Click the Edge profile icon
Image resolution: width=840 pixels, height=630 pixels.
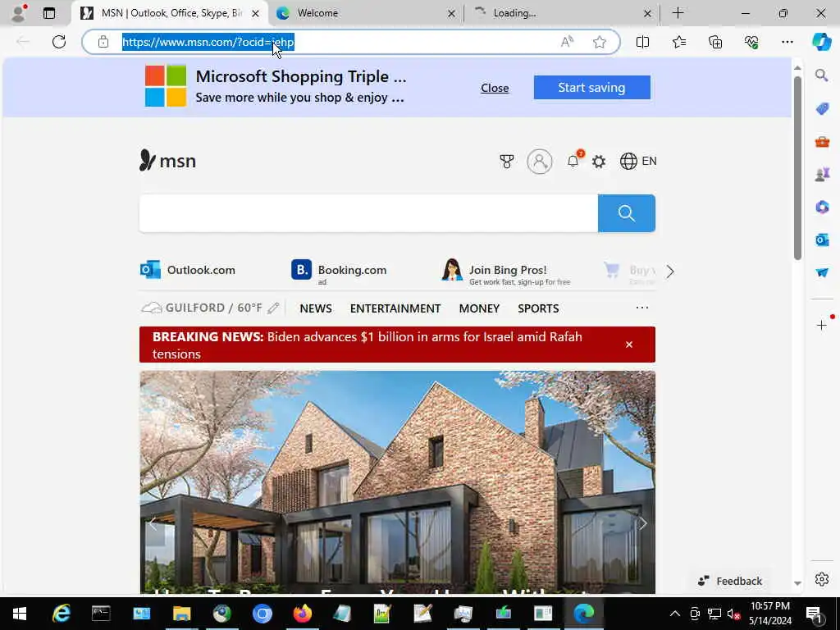click(x=19, y=13)
